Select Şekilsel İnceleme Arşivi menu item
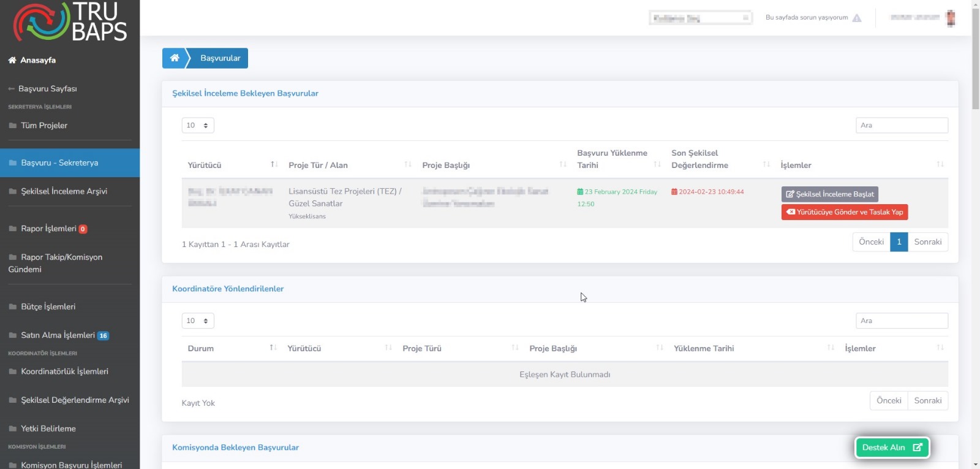Screen dimensions: 980x469 pyautogui.click(x=64, y=191)
